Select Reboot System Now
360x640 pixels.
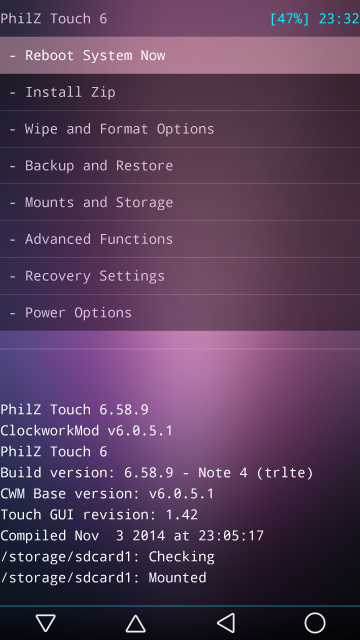pos(180,56)
